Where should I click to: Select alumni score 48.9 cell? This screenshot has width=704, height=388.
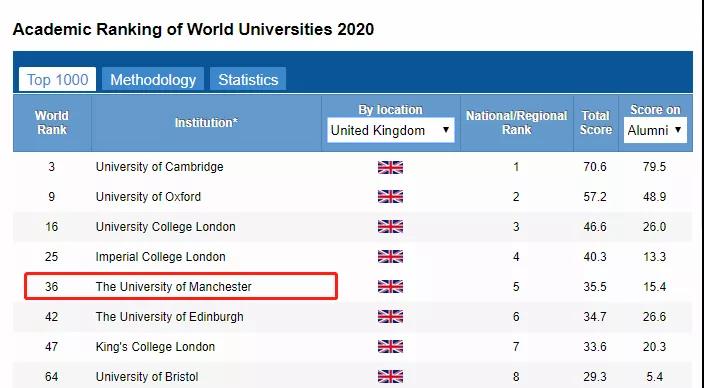[x=654, y=197]
